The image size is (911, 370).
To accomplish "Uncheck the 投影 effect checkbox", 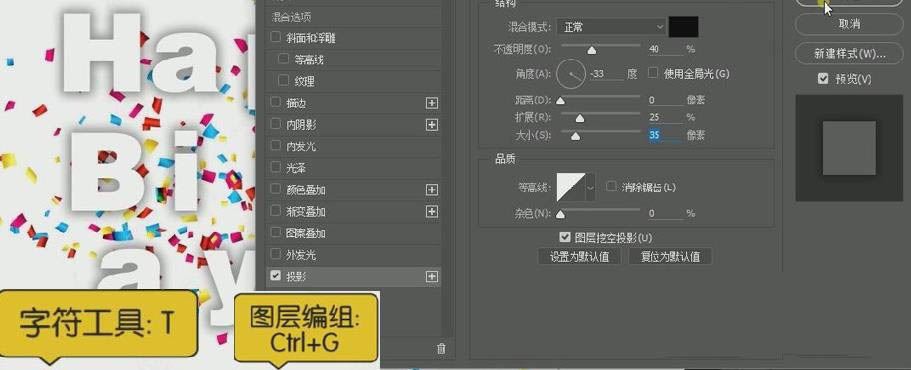I will [275, 276].
